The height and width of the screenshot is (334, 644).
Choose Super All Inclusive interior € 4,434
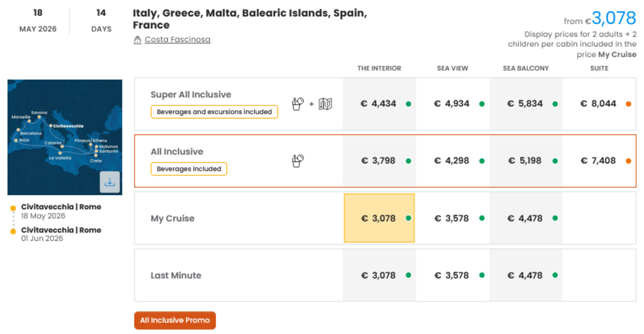378,104
